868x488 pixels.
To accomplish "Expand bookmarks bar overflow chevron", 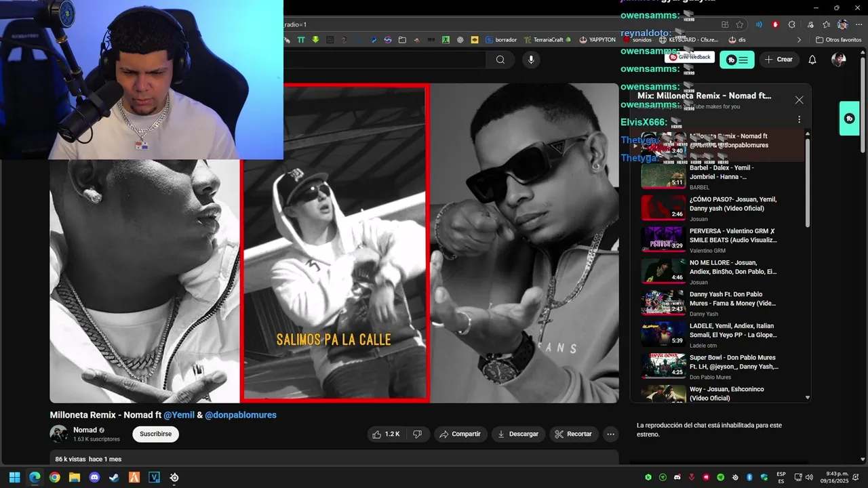I will [x=799, y=40].
